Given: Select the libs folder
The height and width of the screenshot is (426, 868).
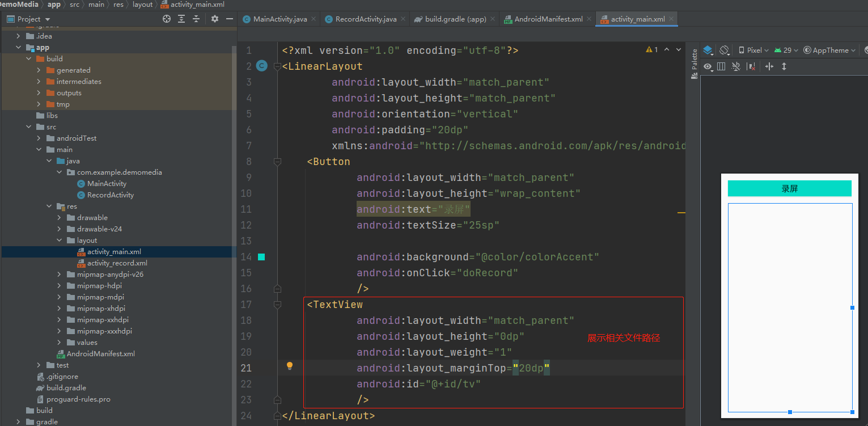Looking at the screenshot, I should point(52,116).
